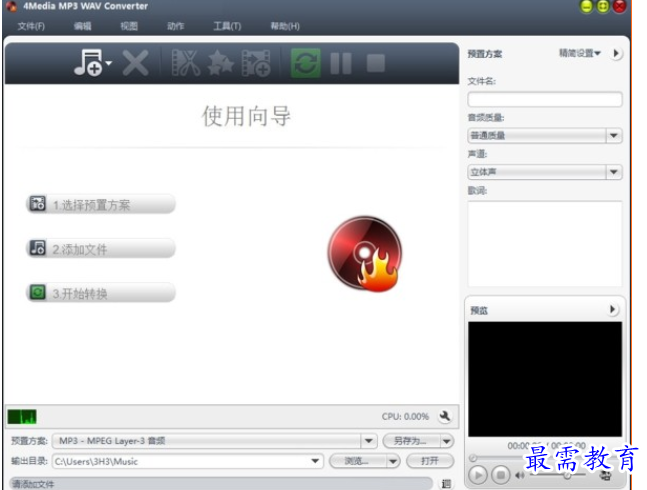Click the clip scissors toolbar icon
This screenshot has height=490, width=647.
(186, 63)
